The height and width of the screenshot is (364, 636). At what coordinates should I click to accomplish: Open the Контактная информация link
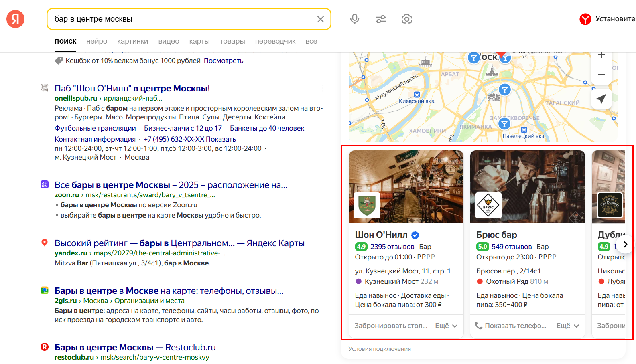pos(95,139)
